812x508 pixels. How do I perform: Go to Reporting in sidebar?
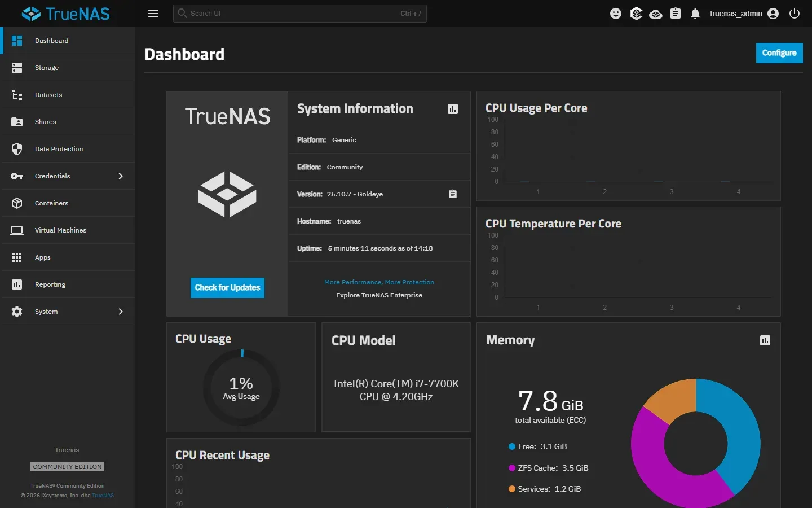pyautogui.click(x=68, y=284)
